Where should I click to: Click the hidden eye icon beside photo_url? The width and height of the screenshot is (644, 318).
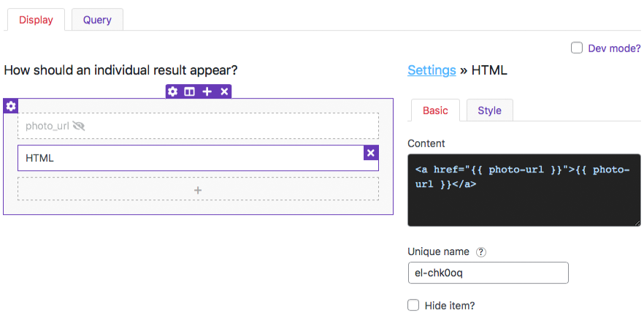pos(78,126)
